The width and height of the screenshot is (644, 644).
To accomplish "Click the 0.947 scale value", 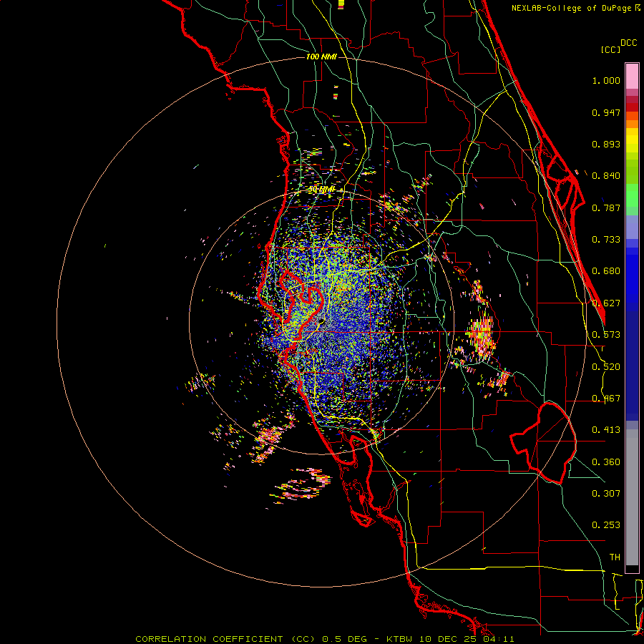I will [x=606, y=112].
